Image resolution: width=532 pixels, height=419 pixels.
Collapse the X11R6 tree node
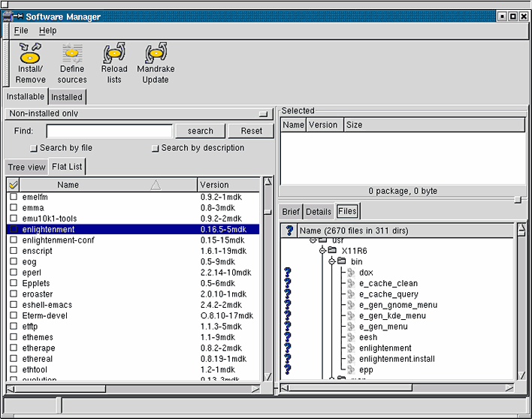tap(322, 251)
